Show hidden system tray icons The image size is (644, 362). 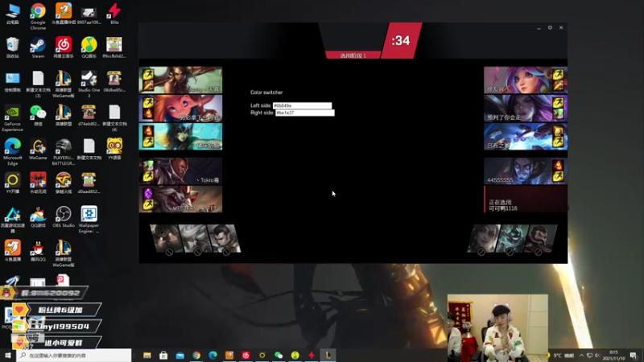581,355
